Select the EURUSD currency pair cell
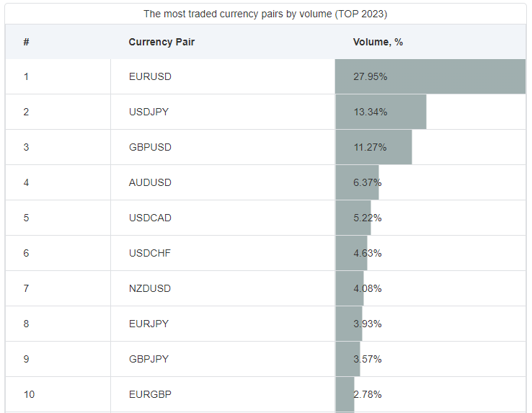The width and height of the screenshot is (532, 413). point(150,76)
